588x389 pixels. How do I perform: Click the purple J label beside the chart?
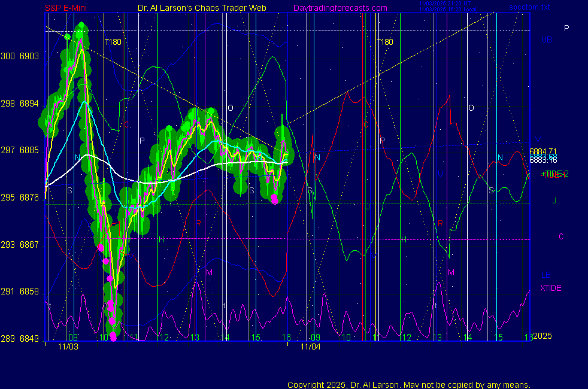coord(554,200)
